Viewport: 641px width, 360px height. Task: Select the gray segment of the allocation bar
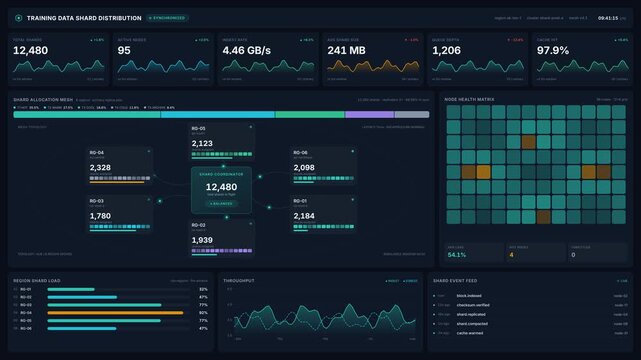coord(412,115)
